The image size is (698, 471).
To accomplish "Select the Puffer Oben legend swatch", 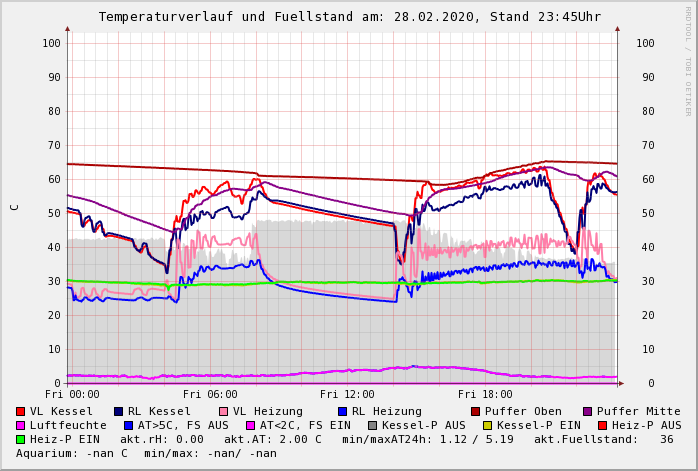I will (475, 411).
